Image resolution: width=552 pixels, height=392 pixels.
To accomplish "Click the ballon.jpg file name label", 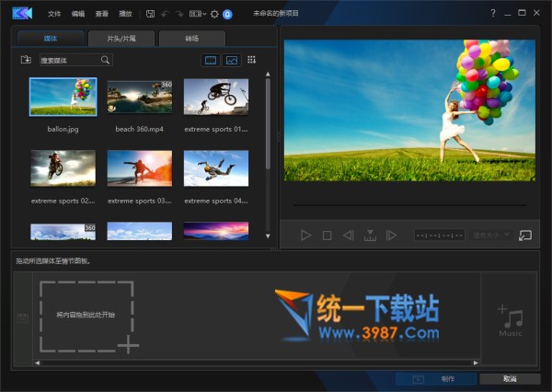I will point(63,129).
